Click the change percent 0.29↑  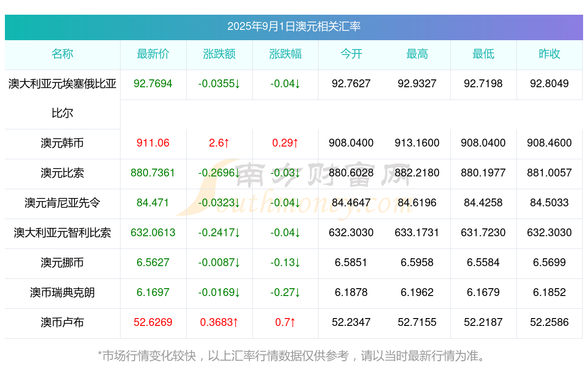click(285, 143)
